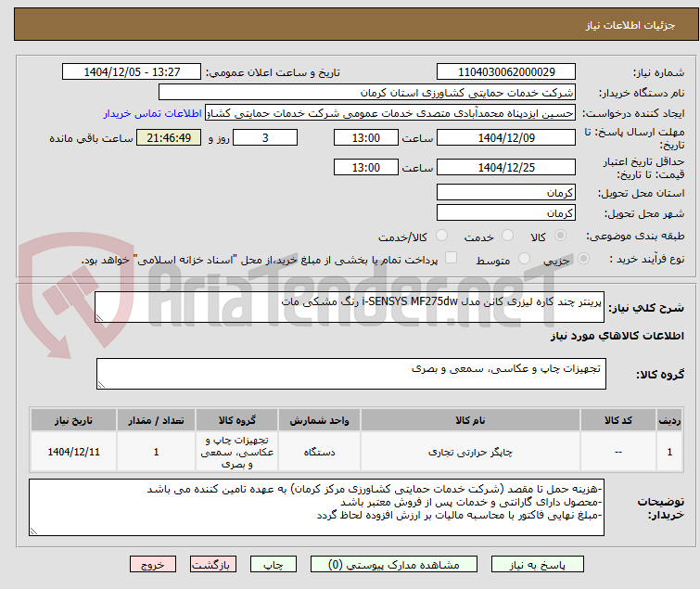The height and width of the screenshot is (589, 700).
Task: Click the 'گروه کالا' column header
Action: tap(237, 420)
